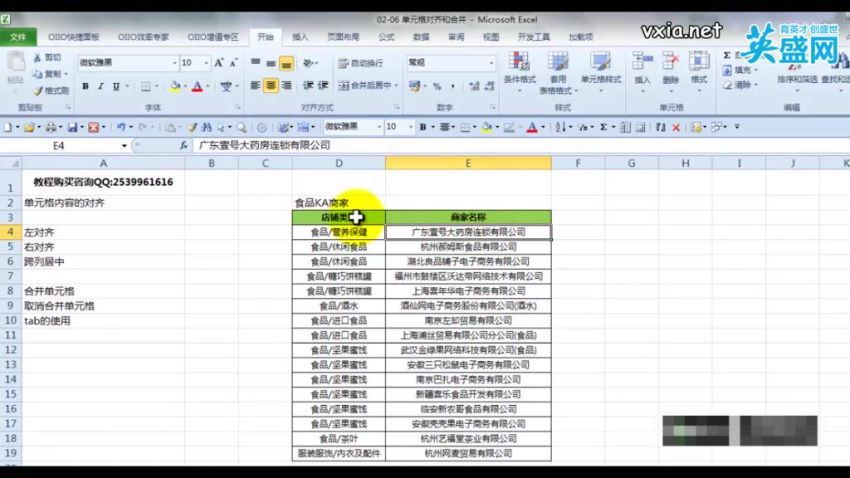Viewport: 850px width, 478px height.
Task: Click the Decrease Decimal icon
Action: click(x=489, y=86)
